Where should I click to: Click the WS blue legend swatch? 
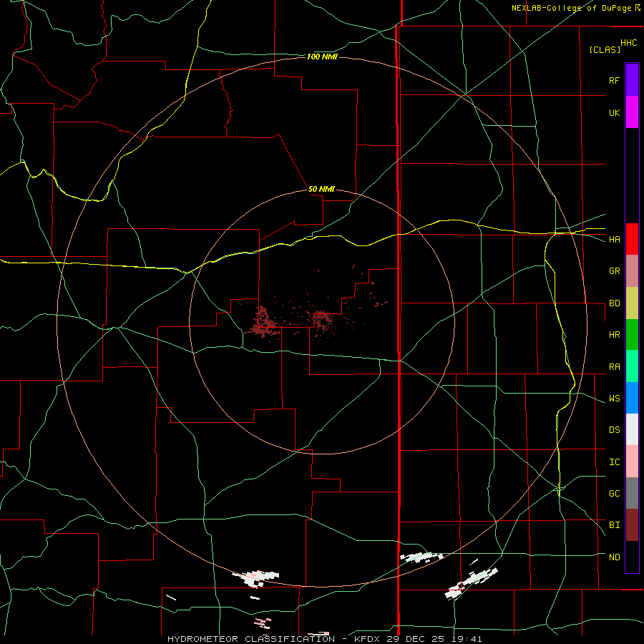[632, 398]
